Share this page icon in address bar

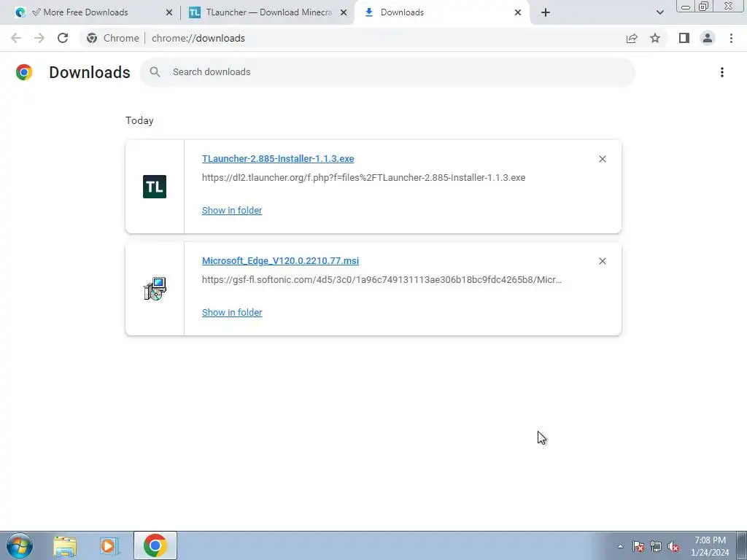(x=632, y=38)
